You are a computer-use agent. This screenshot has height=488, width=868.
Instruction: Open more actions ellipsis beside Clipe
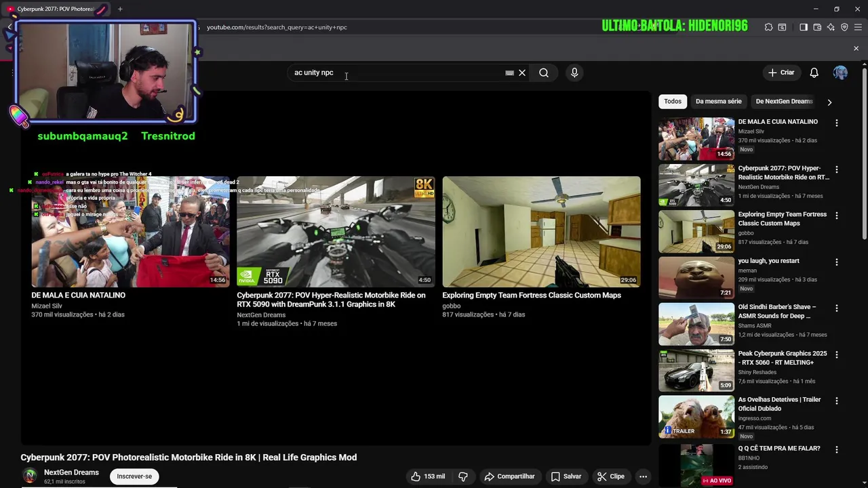643,476
